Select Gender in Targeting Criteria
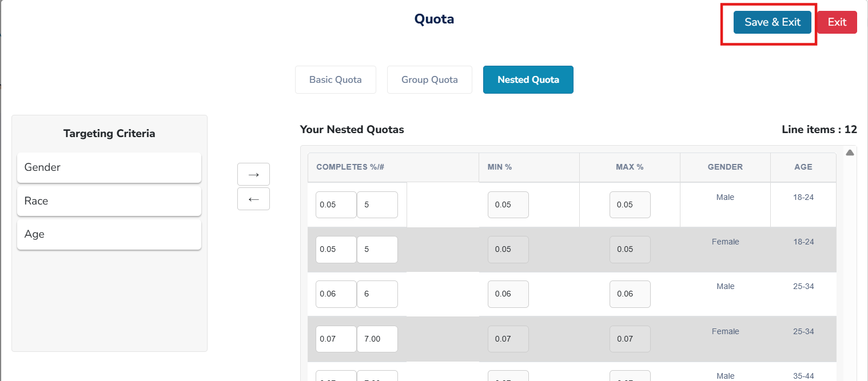This screenshot has height=381, width=868. coord(109,167)
